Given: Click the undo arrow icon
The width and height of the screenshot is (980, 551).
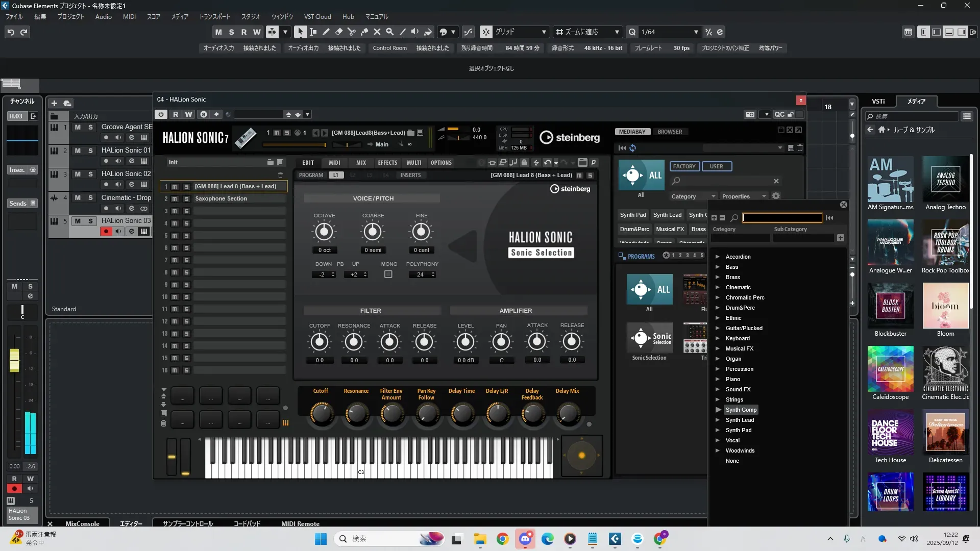Looking at the screenshot, I should [11, 32].
